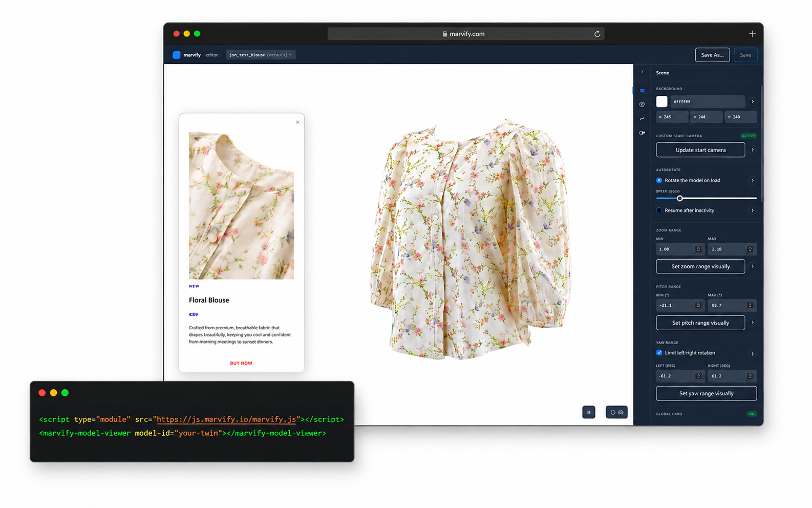Viewport: 812px width, 508px height.
Task: Toggle Rotate the model on load
Action: pos(659,180)
